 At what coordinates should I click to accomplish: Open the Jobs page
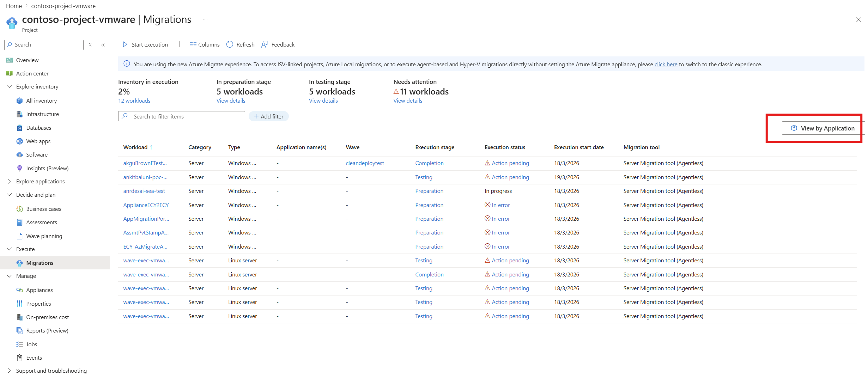point(32,345)
